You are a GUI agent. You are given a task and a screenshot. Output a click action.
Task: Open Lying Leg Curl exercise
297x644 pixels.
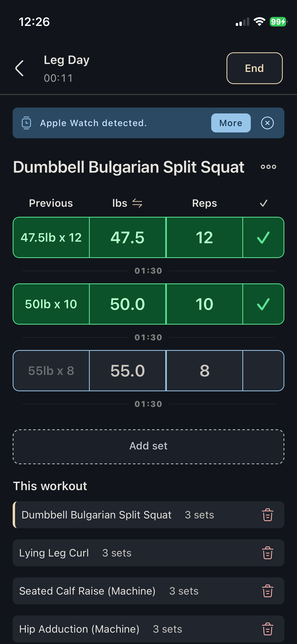148,553
